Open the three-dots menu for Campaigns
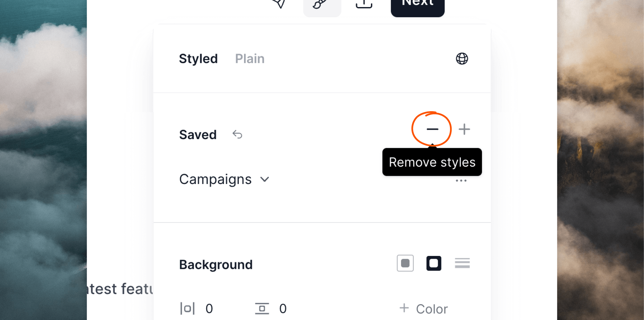 tap(461, 181)
